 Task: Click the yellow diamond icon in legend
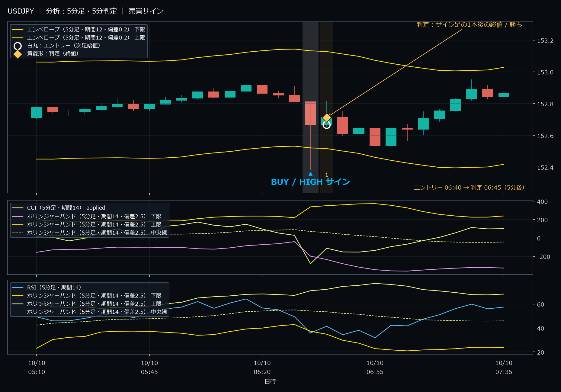[x=18, y=54]
